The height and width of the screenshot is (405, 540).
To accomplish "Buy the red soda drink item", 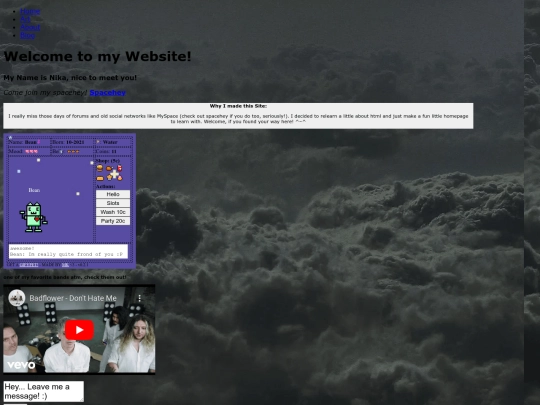I will coord(119,168).
